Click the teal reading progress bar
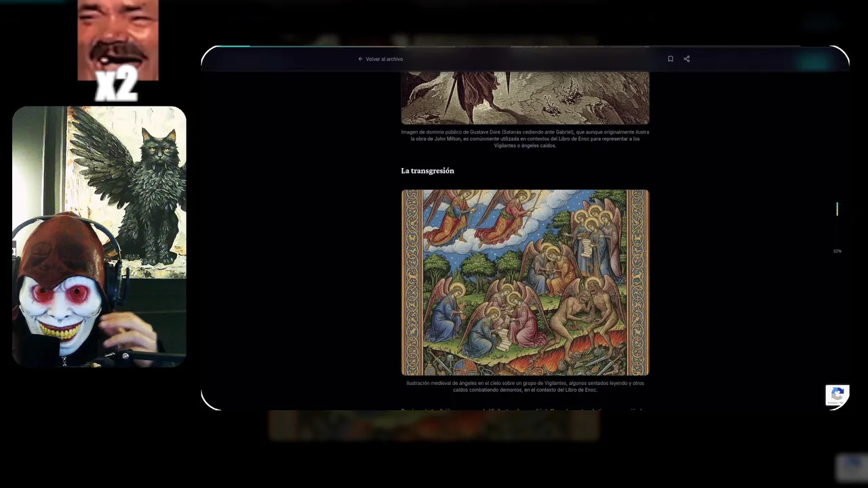Screen dimensions: 868x488 [x=837, y=209]
